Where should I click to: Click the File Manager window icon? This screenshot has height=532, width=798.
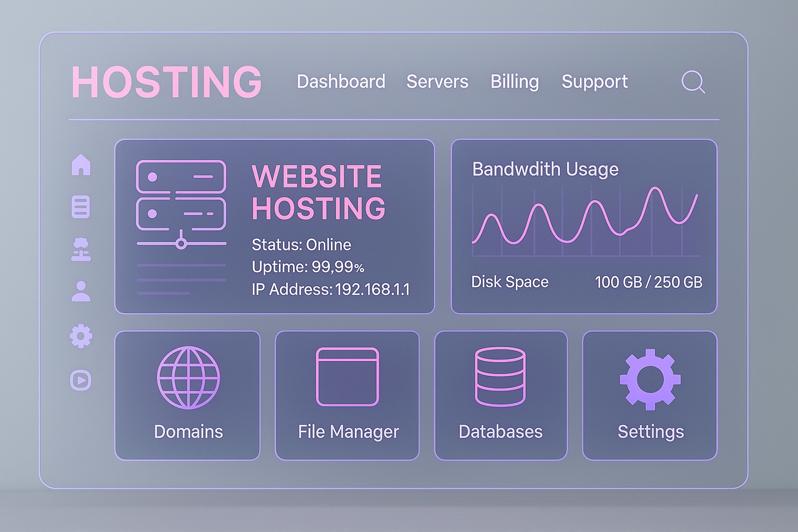click(348, 377)
